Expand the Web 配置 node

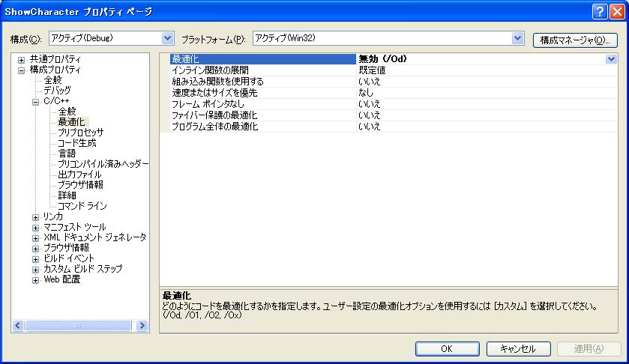(36, 280)
